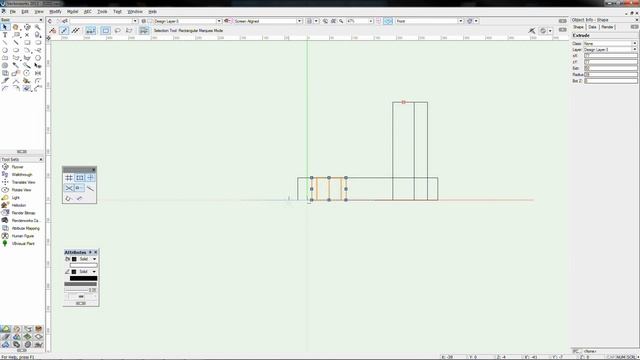Click the cursor plane icon at right of mode bar
Screen dimensions: 640x360
pyautogui.click(x=531, y=31)
